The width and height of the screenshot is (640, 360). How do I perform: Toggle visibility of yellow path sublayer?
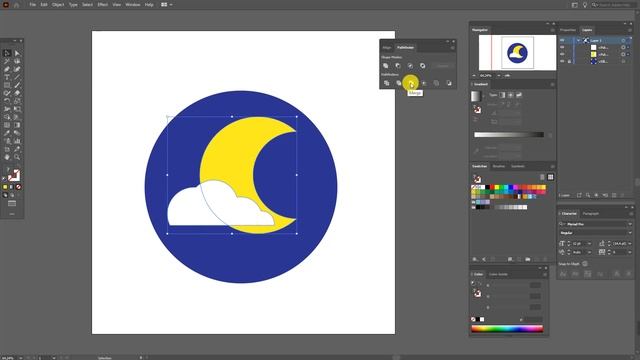[x=562, y=54]
